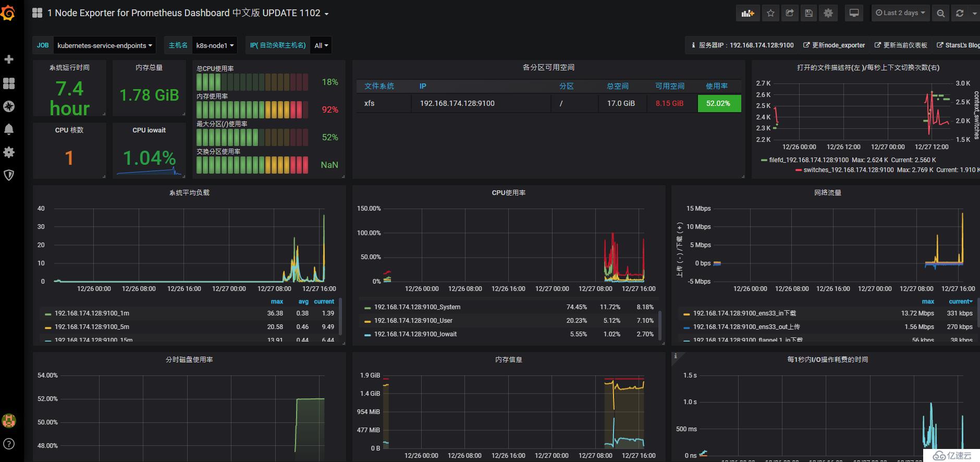This screenshot has height=462, width=980.
Task: Open the Configuration gear in sidebar
Action: tap(9, 152)
